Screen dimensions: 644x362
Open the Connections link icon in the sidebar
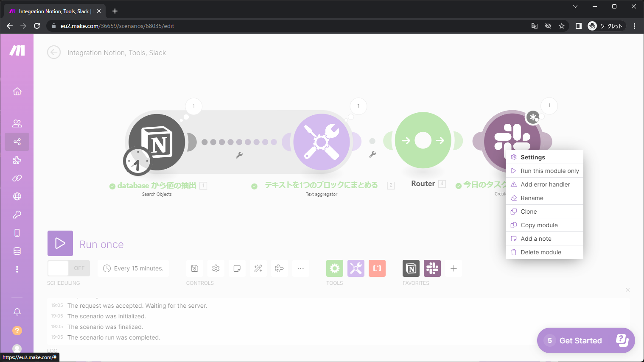tap(17, 178)
